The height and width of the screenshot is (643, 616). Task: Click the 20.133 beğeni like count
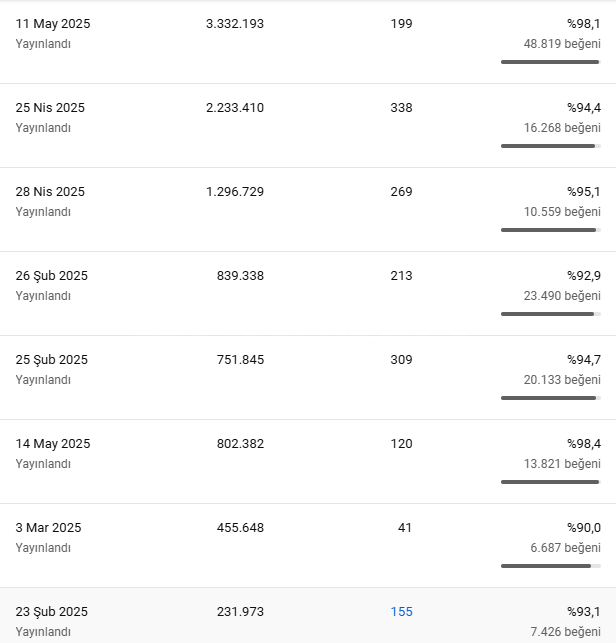pos(562,380)
